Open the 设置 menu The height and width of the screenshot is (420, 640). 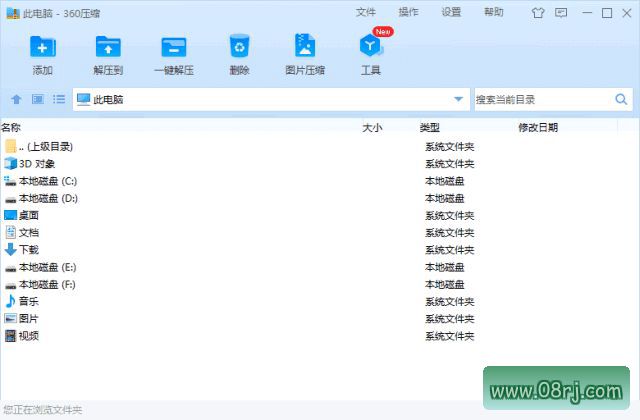[x=451, y=12]
